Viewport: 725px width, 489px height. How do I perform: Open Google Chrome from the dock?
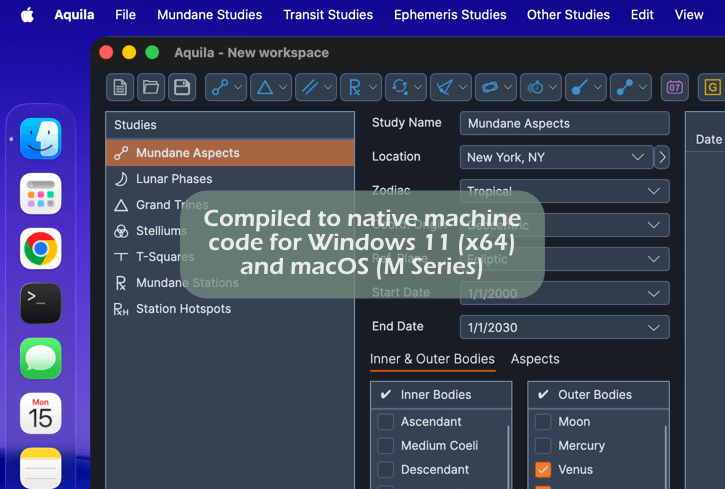tap(41, 249)
